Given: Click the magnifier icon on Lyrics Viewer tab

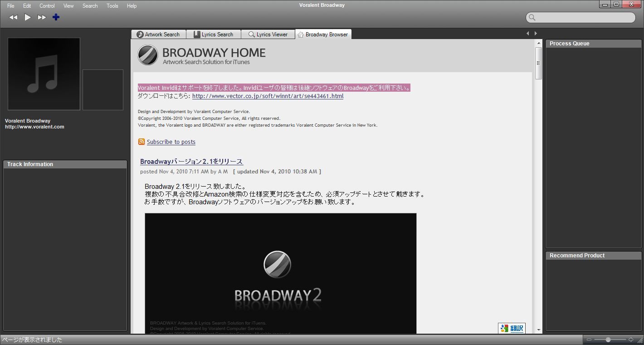Looking at the screenshot, I should click(251, 34).
